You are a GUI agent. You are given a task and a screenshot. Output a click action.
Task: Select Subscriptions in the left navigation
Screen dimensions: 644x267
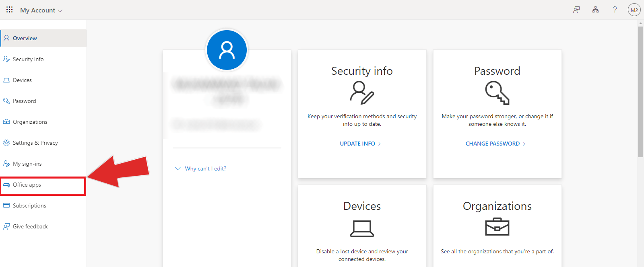tap(29, 206)
